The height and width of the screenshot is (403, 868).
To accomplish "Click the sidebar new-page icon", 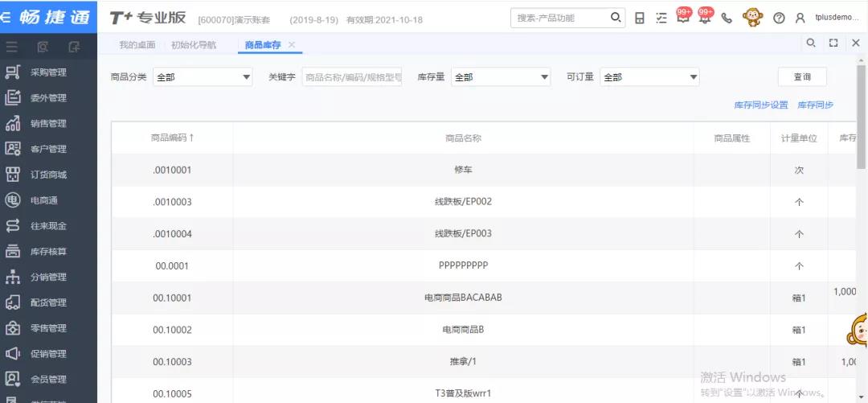I will pos(74,47).
